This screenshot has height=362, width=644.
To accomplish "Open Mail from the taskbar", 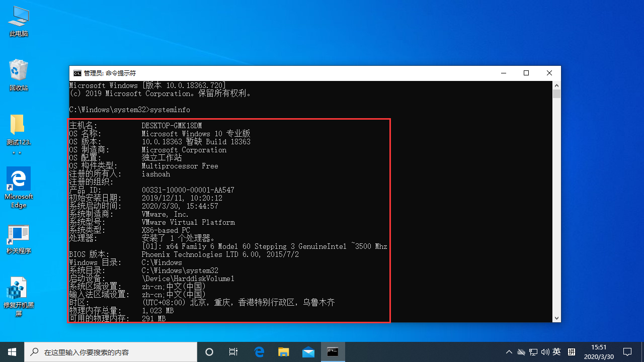I will pyautogui.click(x=308, y=352).
